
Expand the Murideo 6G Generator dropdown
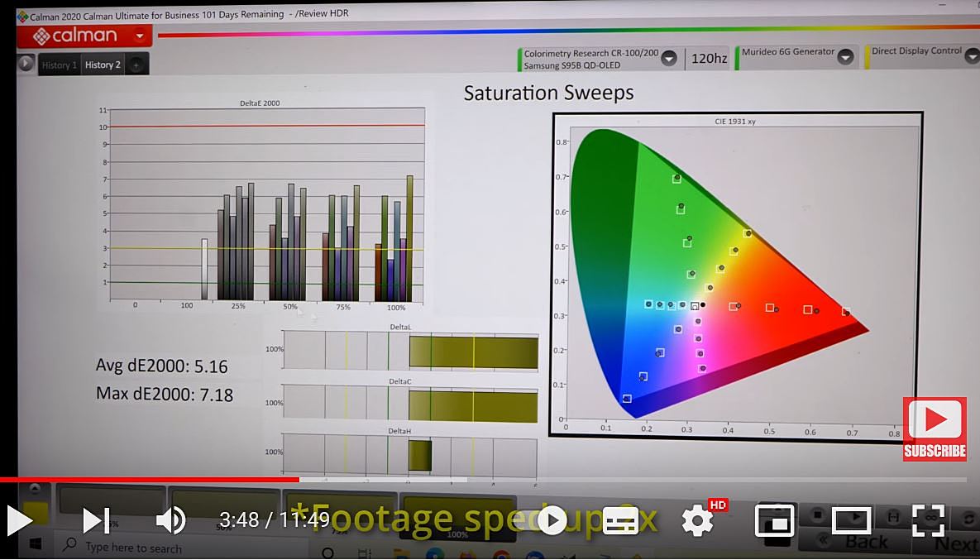pyautogui.click(x=845, y=57)
